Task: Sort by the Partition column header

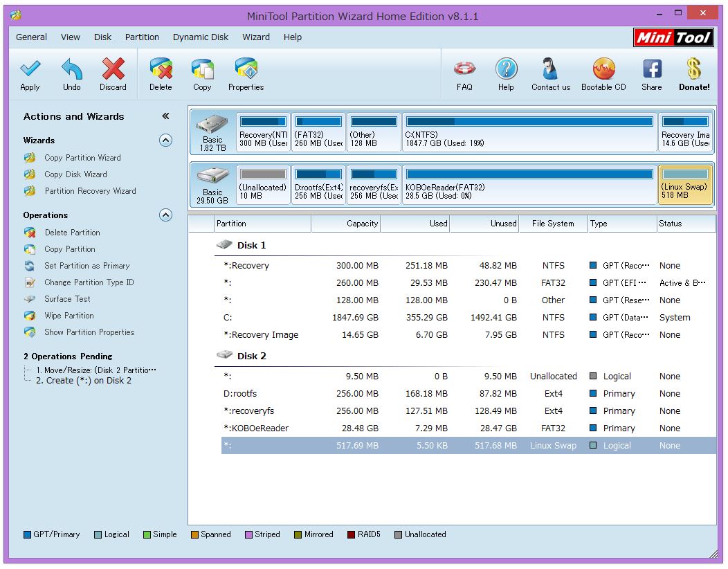Action: click(262, 224)
